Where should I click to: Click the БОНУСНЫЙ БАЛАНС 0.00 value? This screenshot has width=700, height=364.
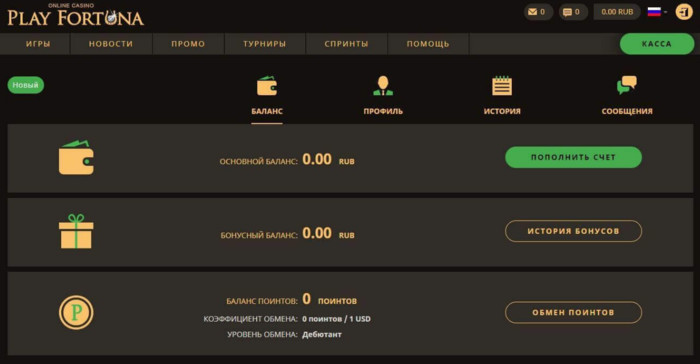[x=317, y=233]
